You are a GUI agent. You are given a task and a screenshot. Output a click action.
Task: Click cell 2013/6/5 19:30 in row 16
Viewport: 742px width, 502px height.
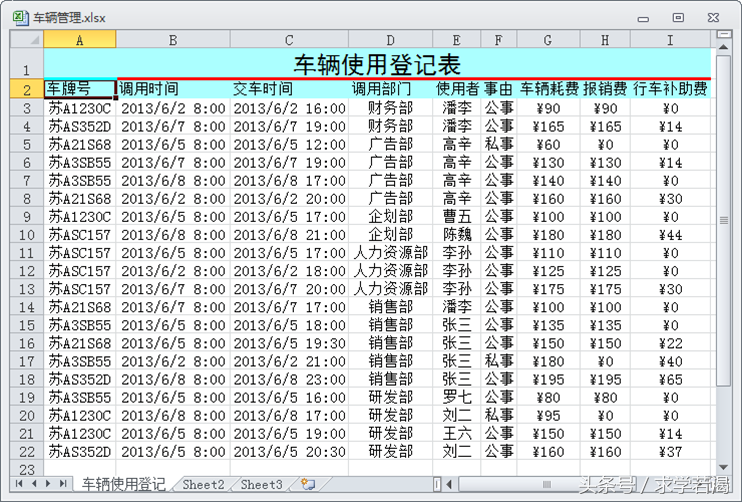click(x=289, y=343)
